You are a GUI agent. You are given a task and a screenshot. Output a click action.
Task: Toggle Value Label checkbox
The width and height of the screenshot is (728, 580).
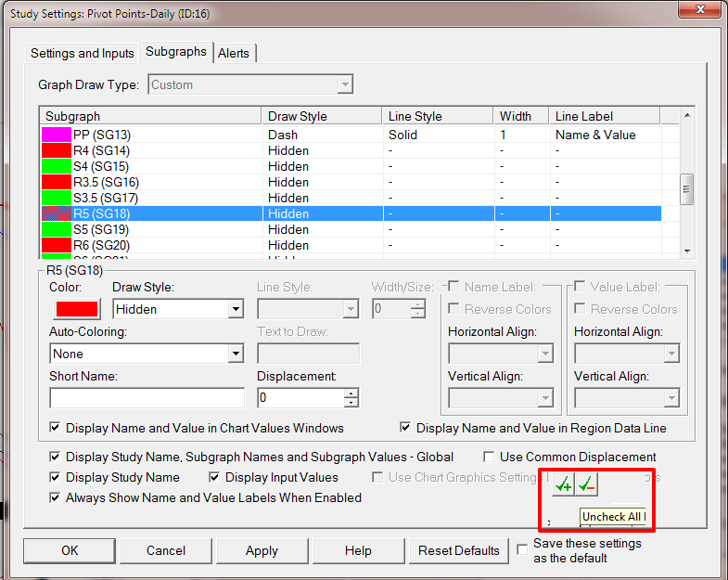[x=580, y=287]
